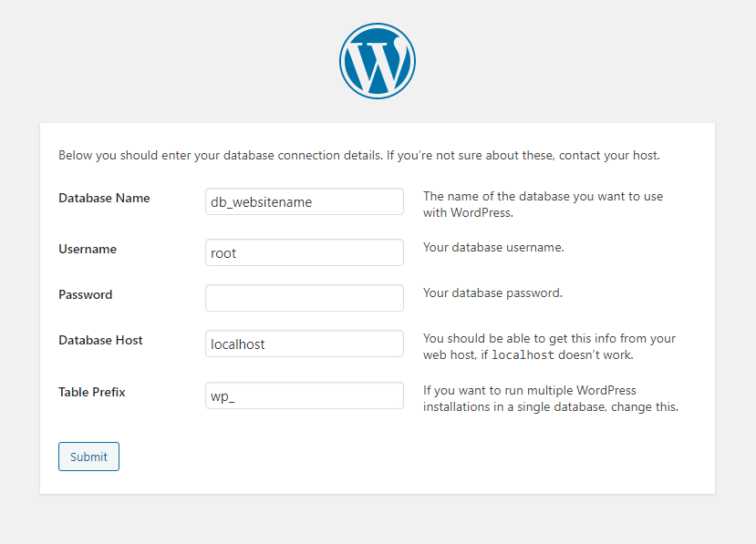Click the Table Prefix label

click(91, 392)
